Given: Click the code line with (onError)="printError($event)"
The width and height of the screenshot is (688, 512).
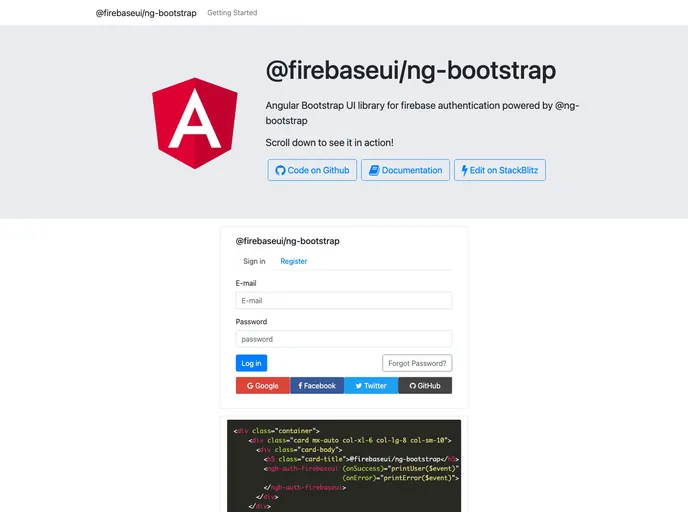Looking at the screenshot, I should [x=401, y=478].
